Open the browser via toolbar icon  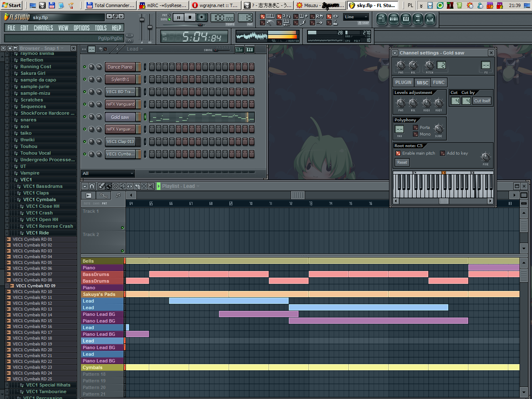[x=418, y=19]
